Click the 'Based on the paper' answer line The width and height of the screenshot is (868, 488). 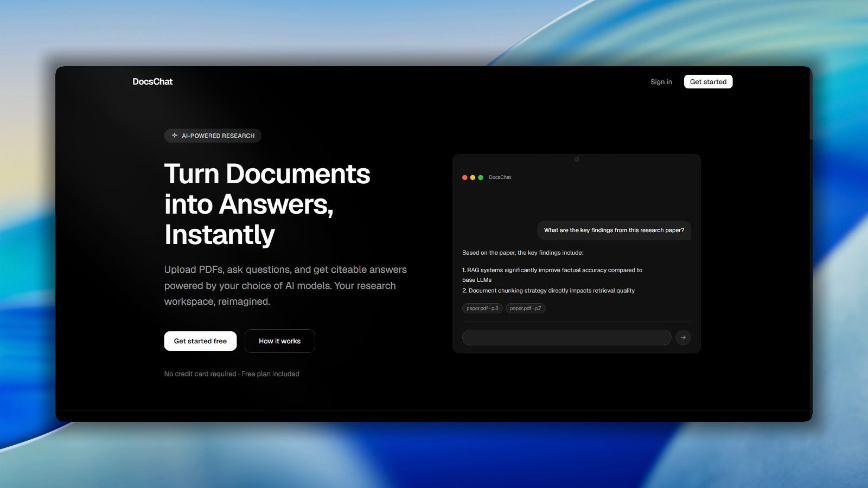tap(523, 253)
